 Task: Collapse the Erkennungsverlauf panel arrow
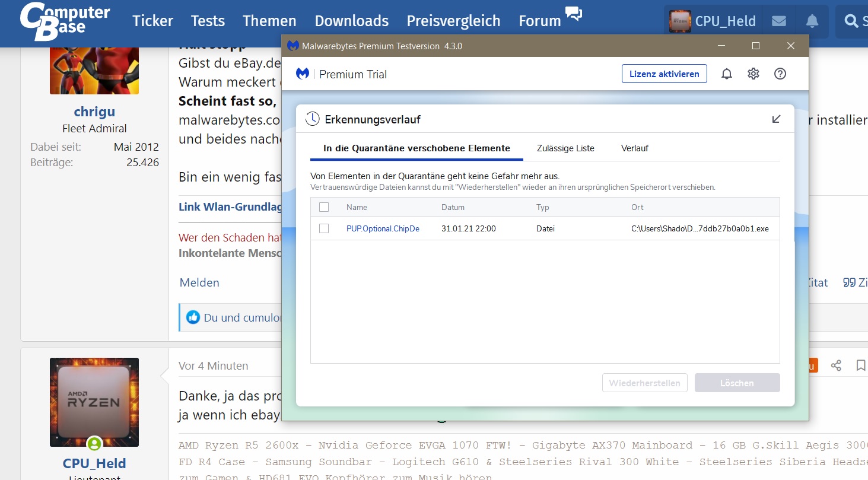pos(776,119)
